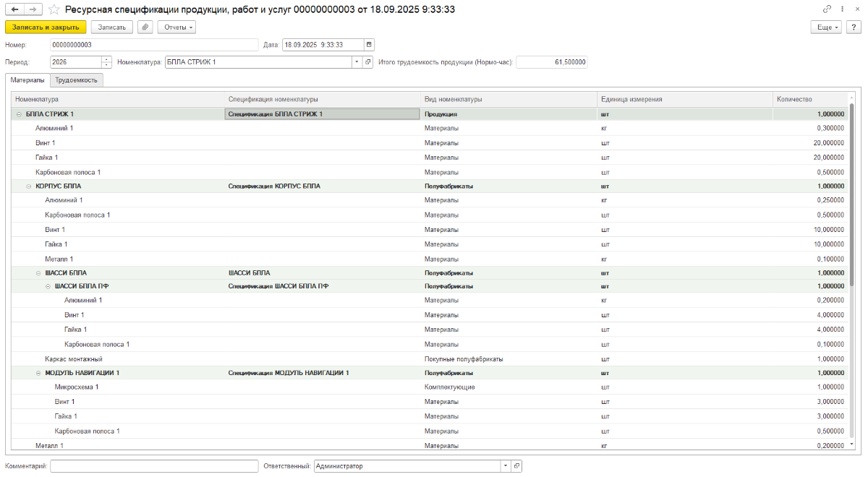Open the Номенклатура item form icon
Image resolution: width=868 pixels, height=477 pixels.
click(367, 62)
